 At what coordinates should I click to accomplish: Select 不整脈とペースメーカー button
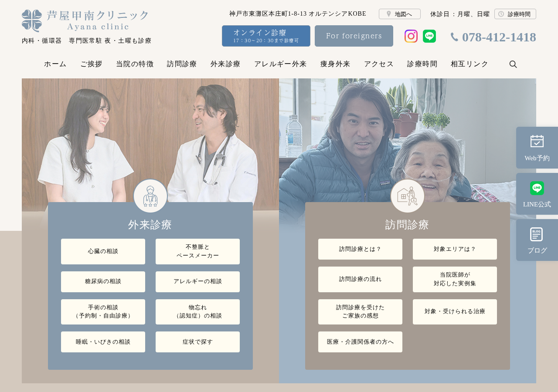(197, 251)
